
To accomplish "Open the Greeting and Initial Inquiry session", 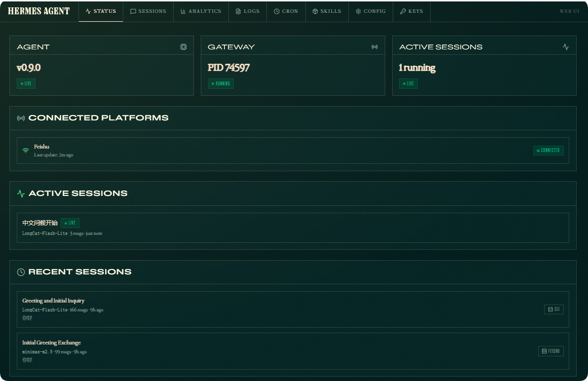I will coord(53,301).
